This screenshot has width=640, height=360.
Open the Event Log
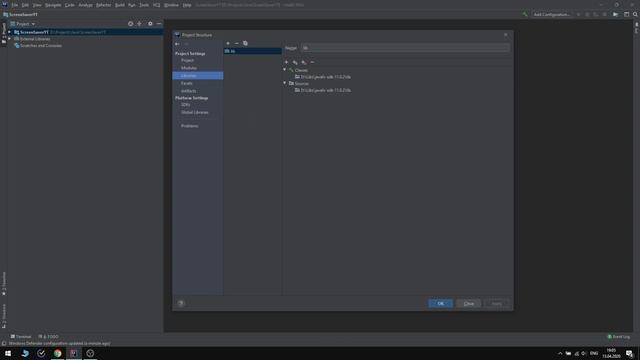click(619, 337)
